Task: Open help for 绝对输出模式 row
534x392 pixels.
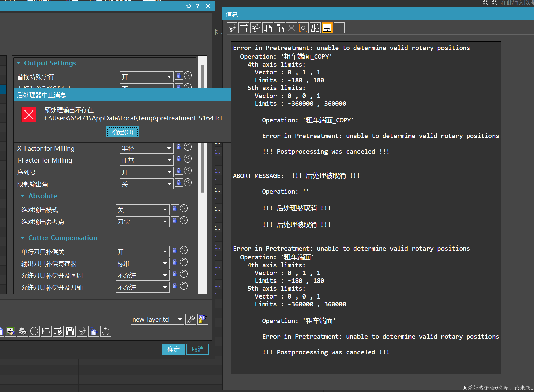Action: click(x=184, y=208)
